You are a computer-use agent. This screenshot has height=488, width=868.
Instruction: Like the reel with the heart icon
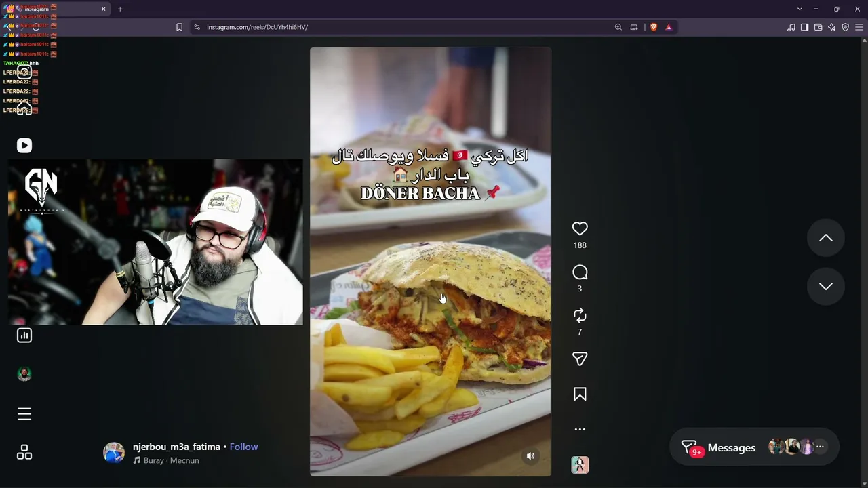(x=580, y=229)
